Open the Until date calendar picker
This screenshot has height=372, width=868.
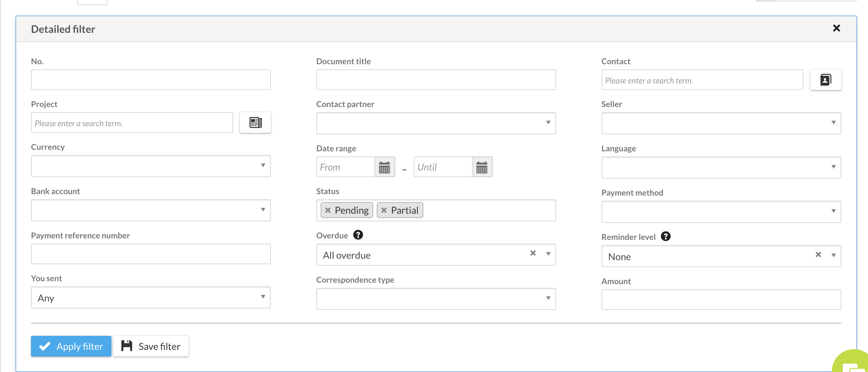(482, 167)
